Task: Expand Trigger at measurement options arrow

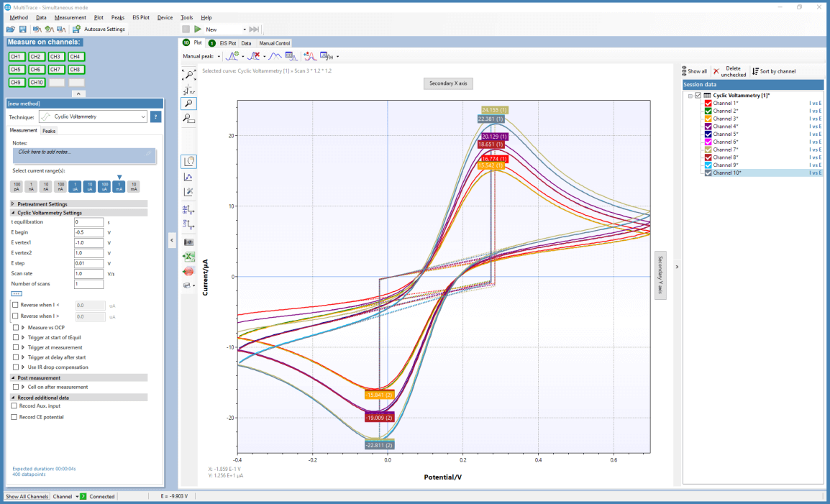Action: [x=23, y=347]
